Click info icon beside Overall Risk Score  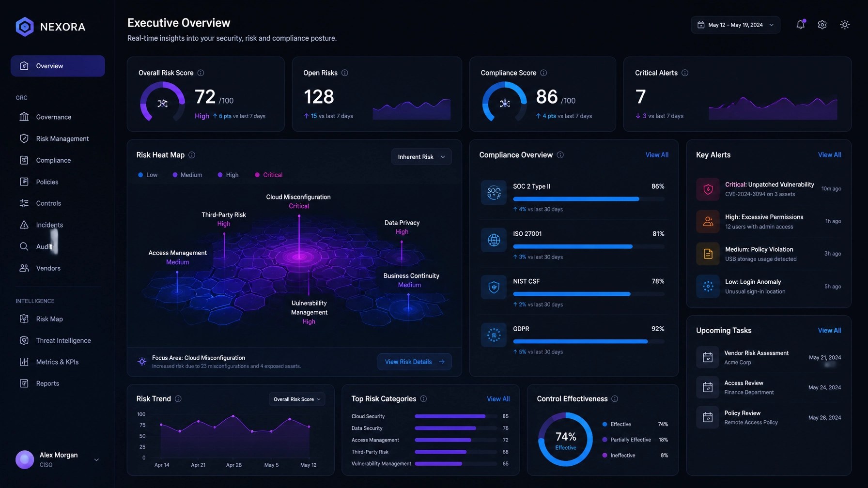click(201, 73)
